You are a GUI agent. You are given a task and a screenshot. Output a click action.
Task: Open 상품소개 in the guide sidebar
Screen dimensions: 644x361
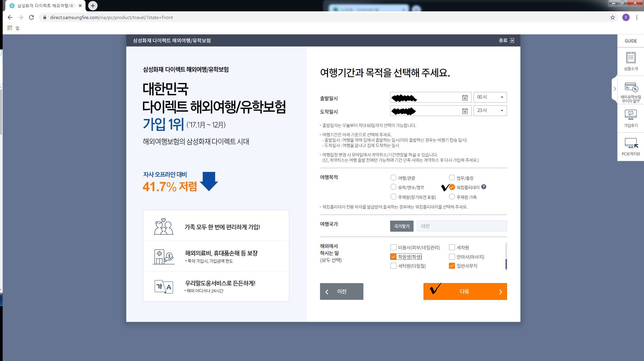tap(631, 62)
